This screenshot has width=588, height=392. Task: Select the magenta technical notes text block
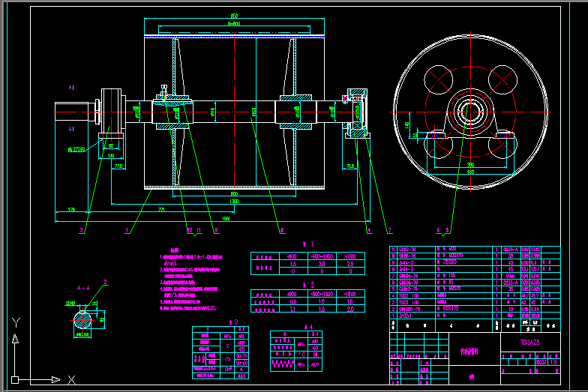tap(194, 279)
